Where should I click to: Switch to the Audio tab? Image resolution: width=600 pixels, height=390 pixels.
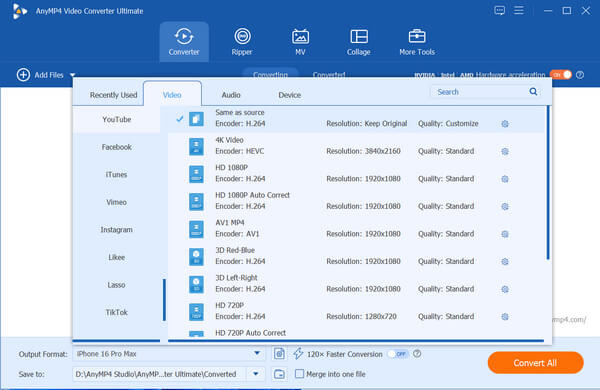(x=231, y=95)
